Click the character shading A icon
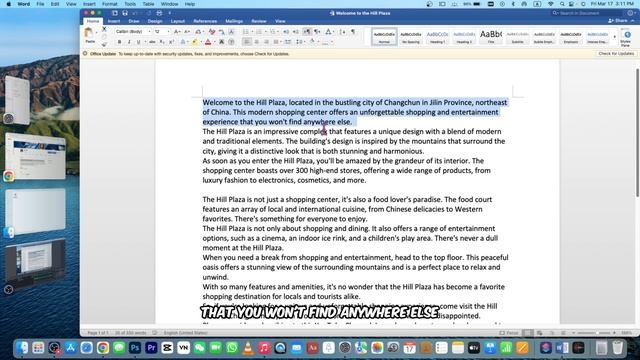 [x=222, y=42]
